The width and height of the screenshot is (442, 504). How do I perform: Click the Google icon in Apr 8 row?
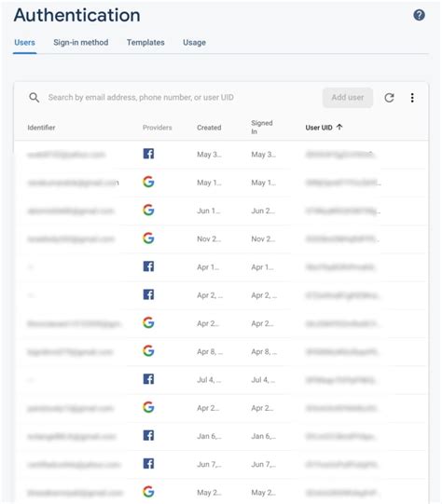pyautogui.click(x=148, y=350)
